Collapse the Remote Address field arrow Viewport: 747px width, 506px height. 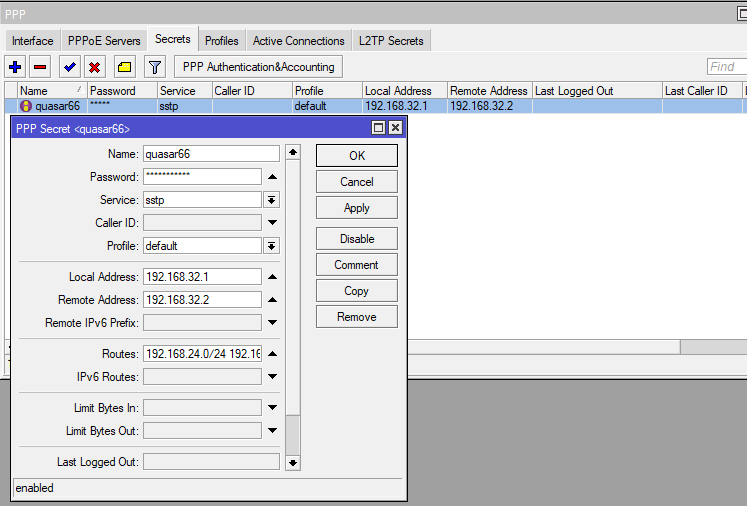[x=273, y=300]
